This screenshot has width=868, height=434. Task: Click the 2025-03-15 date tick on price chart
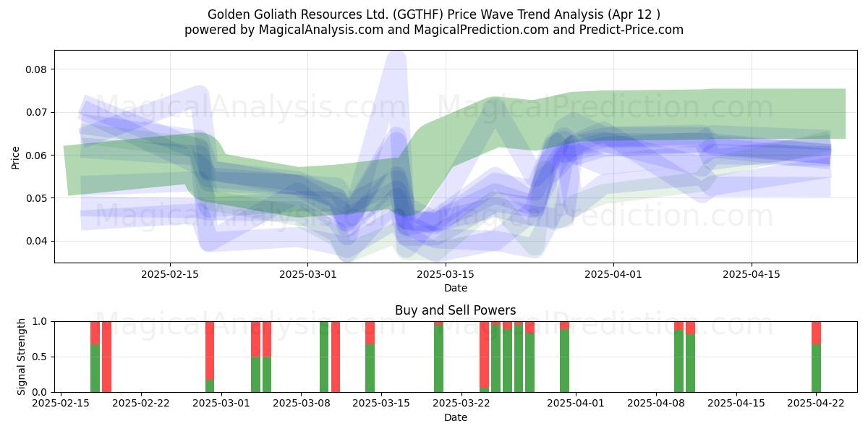coord(445,274)
